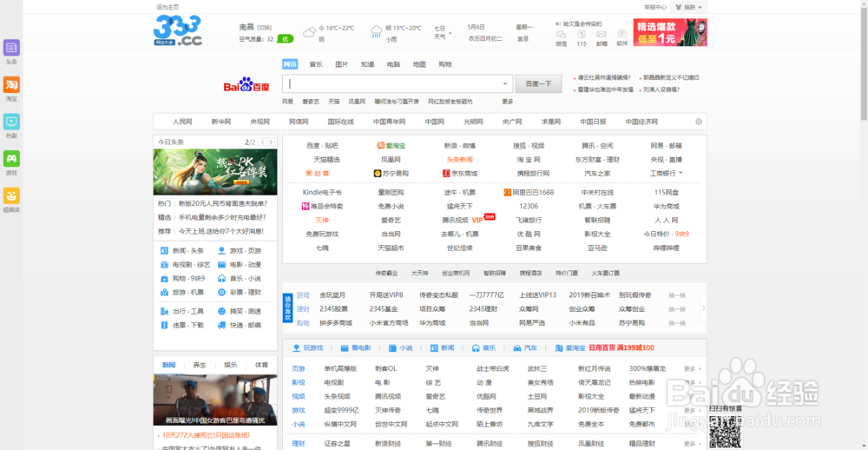
Task: Click the 京东商城 icon
Action: [446, 174]
